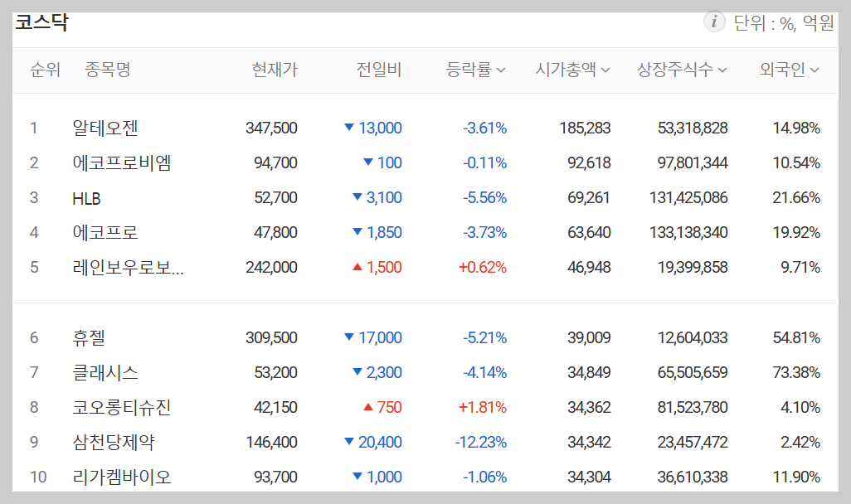This screenshot has width=851, height=504.
Task: Select 휴젤 price 309,500
Action: (x=271, y=338)
